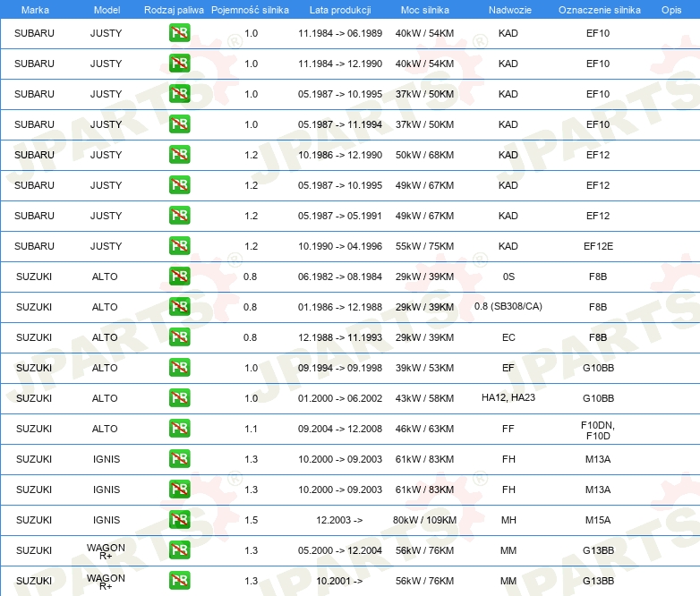Image resolution: width=700 pixels, height=596 pixels.
Task: Click the Marka column header
Action: (35, 10)
